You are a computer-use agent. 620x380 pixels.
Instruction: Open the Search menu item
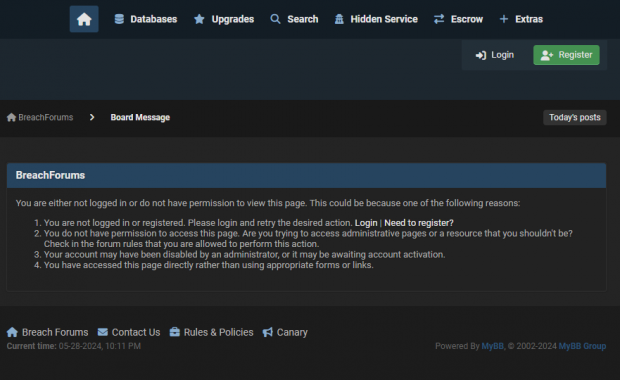coord(302,19)
